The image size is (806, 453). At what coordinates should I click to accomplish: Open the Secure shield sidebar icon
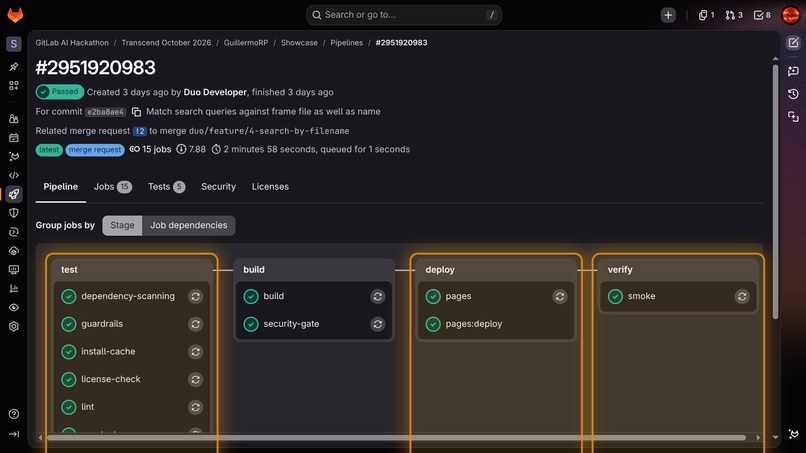point(14,213)
